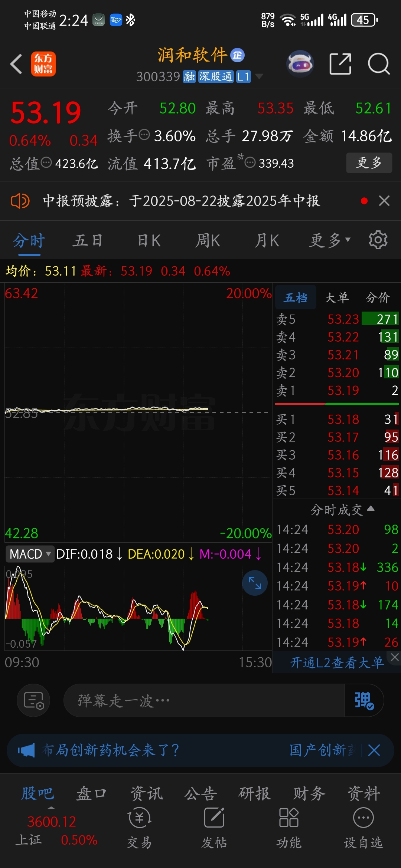
Task: Tap the back arrow icon
Action: click(16, 64)
